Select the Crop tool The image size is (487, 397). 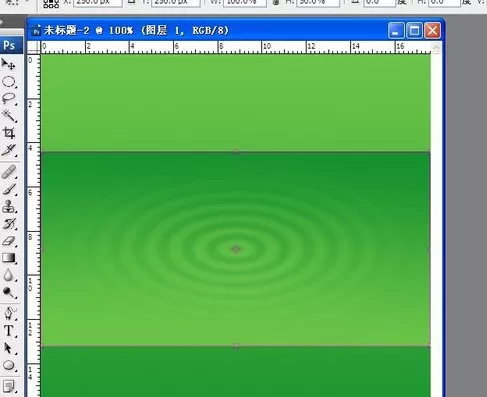tap(9, 133)
